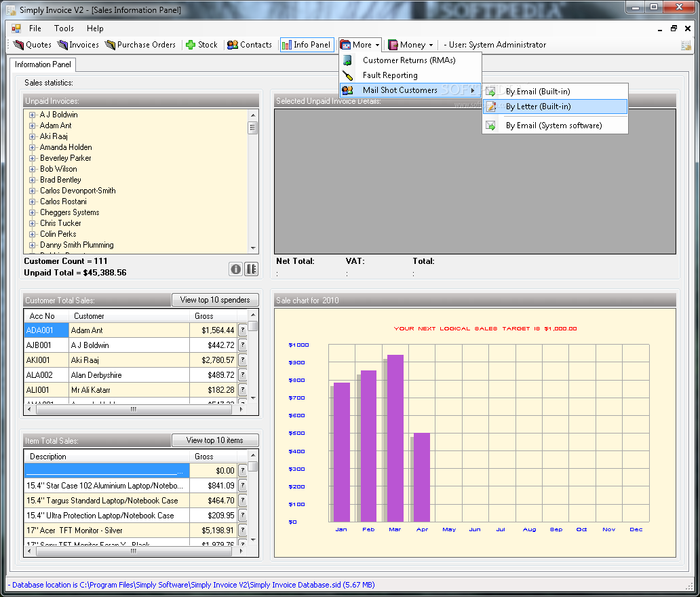This screenshot has width=700, height=597.
Task: Click the Description column header
Action: pos(107,457)
